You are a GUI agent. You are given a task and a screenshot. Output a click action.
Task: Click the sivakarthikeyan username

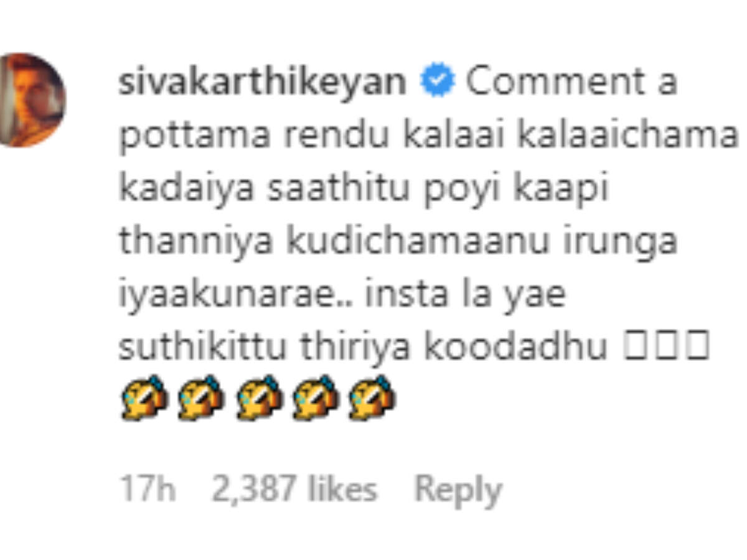263,83
